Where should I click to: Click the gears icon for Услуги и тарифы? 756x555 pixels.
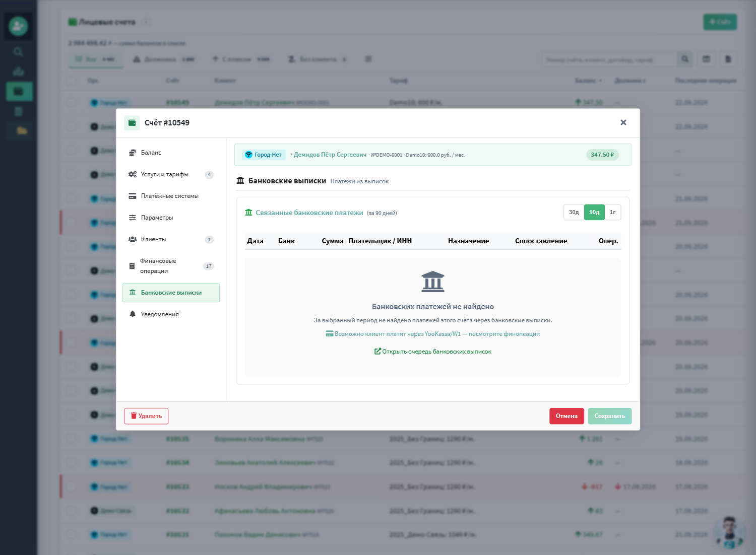(133, 174)
